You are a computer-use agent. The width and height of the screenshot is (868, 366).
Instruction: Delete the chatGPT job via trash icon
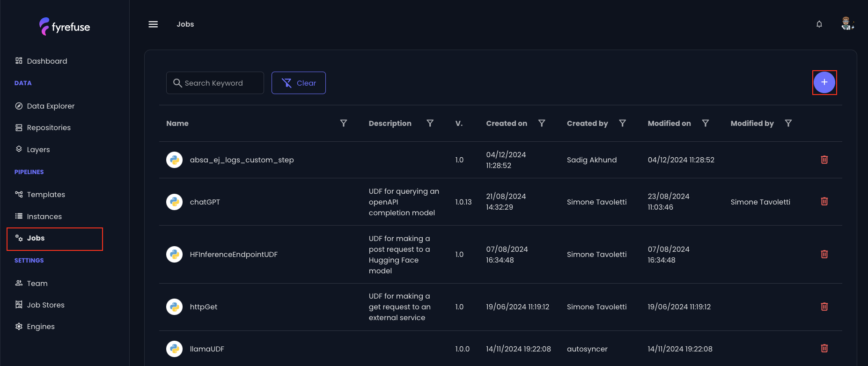824,201
